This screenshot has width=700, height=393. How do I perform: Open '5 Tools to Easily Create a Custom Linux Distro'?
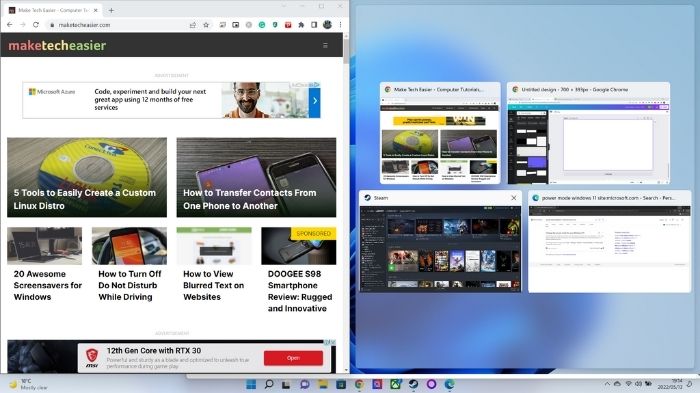pyautogui.click(x=87, y=177)
